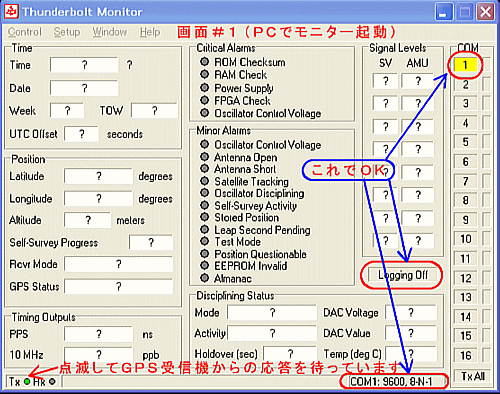The image size is (500, 394).
Task: Select COM port 3 button
Action: tap(465, 103)
